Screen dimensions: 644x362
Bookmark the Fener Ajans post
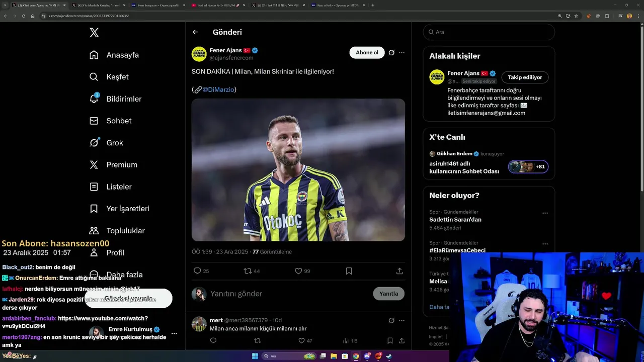349,271
